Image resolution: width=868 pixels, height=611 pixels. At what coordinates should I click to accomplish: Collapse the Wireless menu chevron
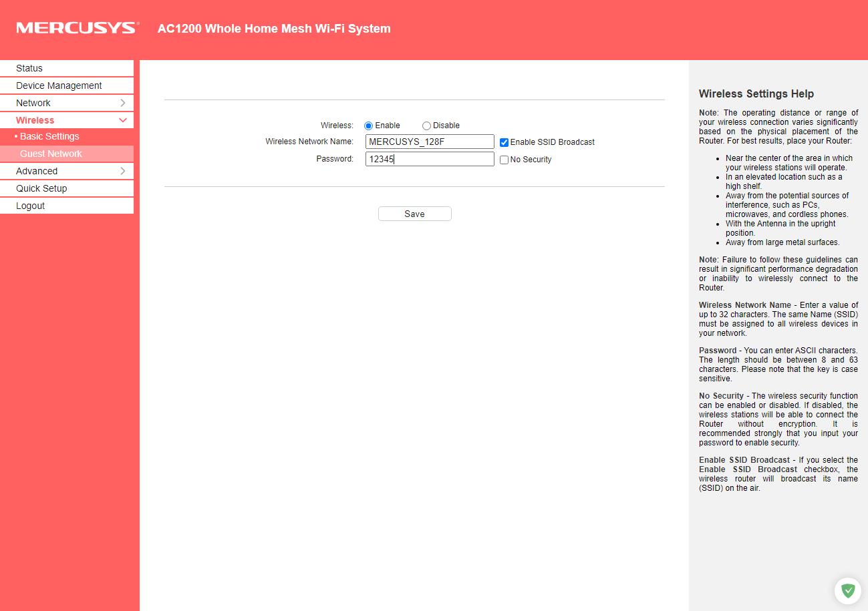(122, 120)
